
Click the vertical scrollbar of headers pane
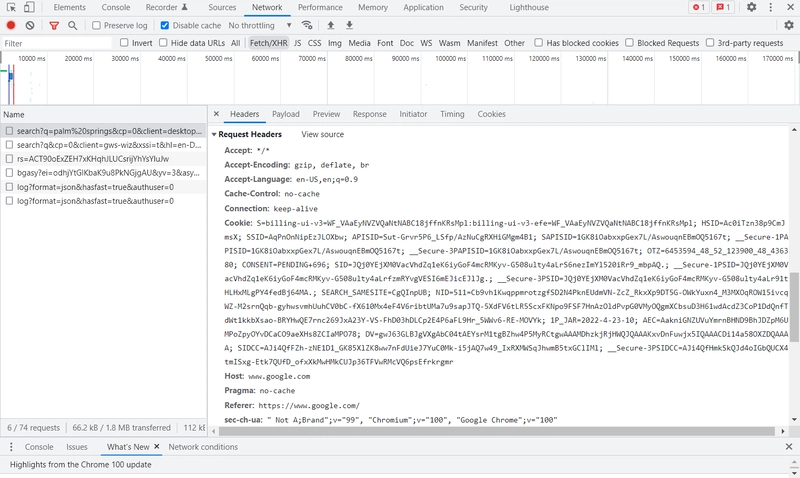[794, 306]
